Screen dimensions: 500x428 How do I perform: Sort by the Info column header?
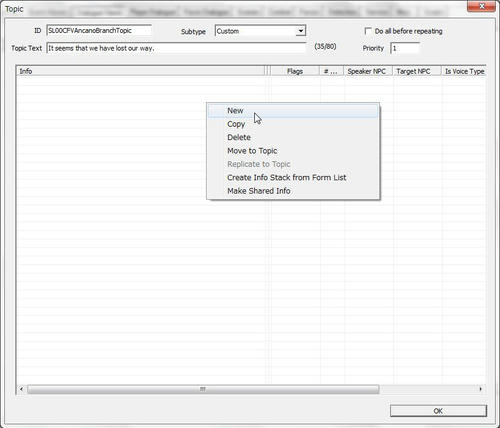142,71
